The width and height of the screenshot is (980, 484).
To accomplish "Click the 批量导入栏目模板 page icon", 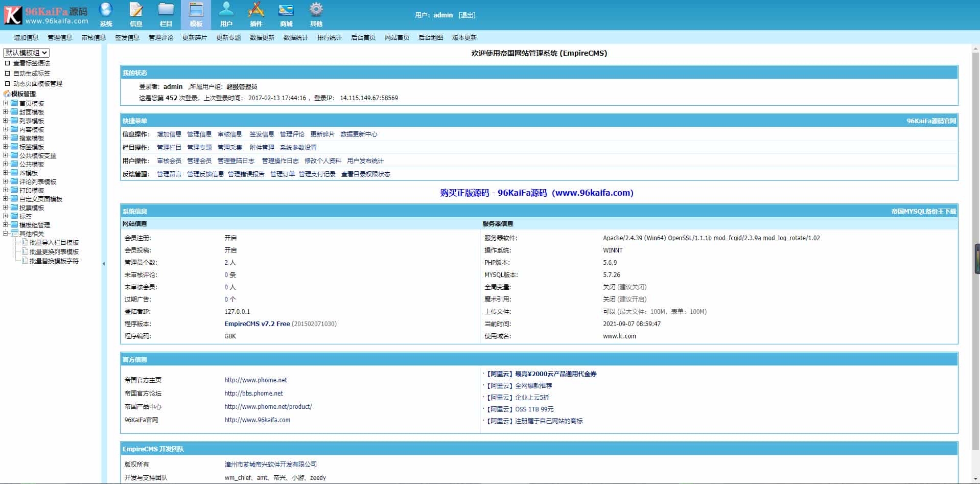I will tap(25, 242).
